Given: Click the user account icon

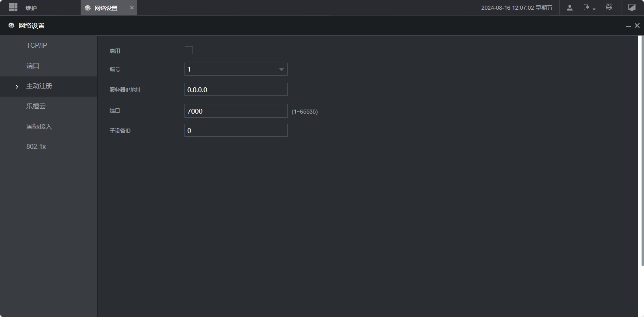Looking at the screenshot, I should 570,8.
